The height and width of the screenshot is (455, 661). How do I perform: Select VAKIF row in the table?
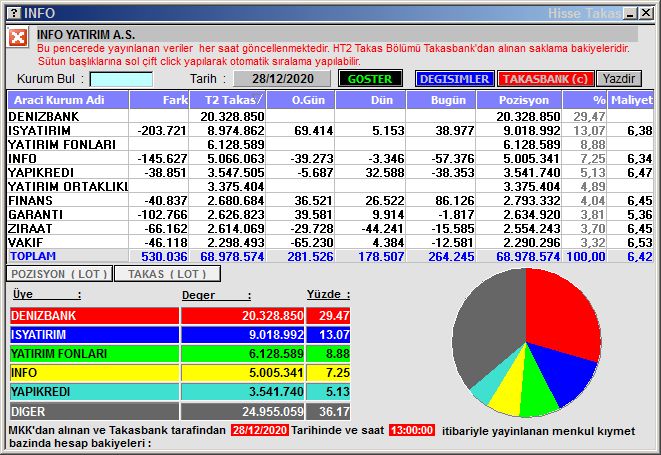(x=330, y=242)
